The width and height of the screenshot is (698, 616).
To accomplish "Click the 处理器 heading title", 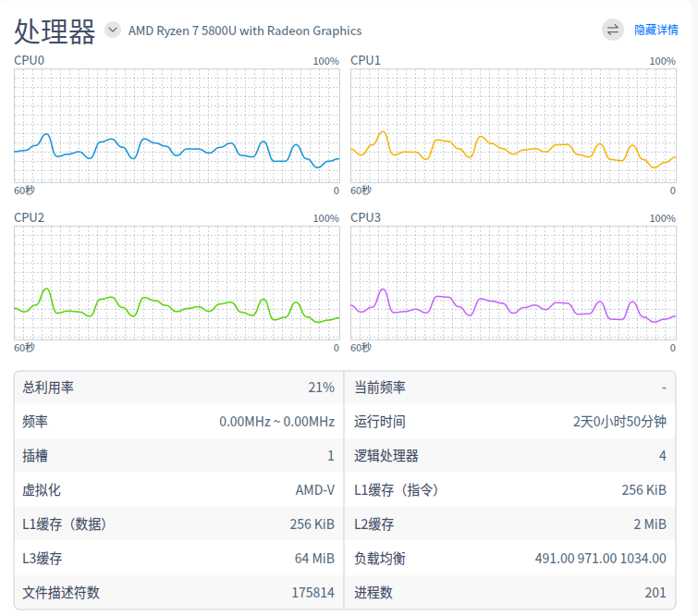I will pos(55,31).
